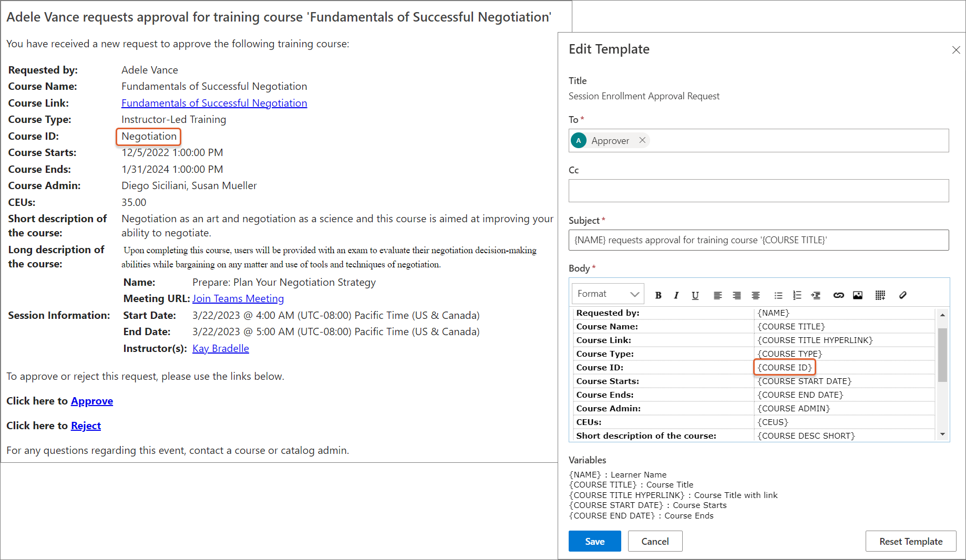Open the Join Teams Meeting link
Image resolution: width=966 pixels, height=560 pixels.
238,298
